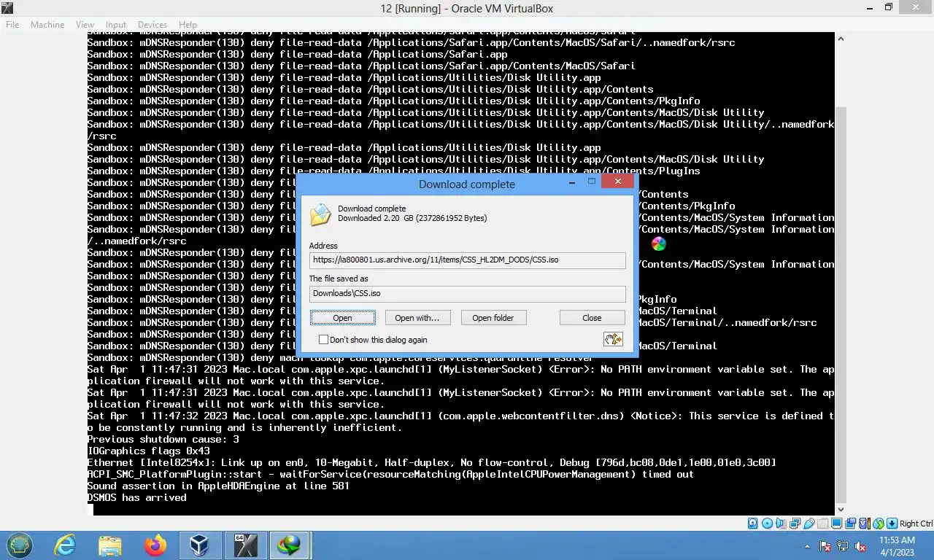This screenshot has width=934, height=560.
Task: Click the display monitor icon in VirtualBox status bar
Action: click(x=836, y=524)
